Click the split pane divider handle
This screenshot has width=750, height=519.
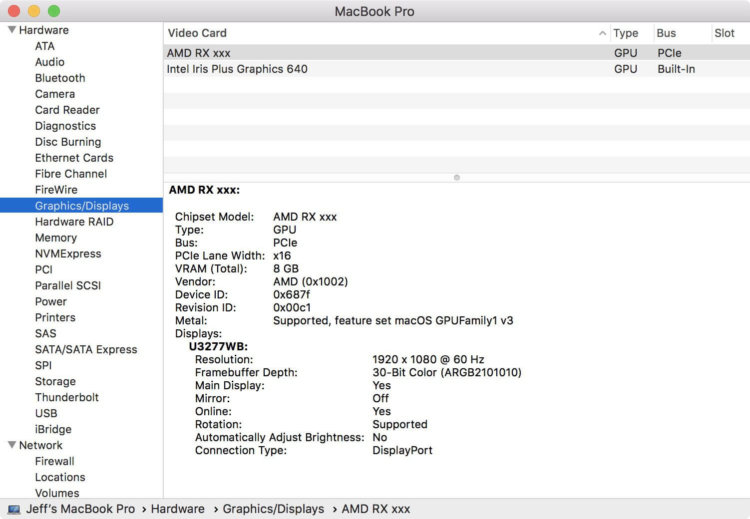[457, 177]
